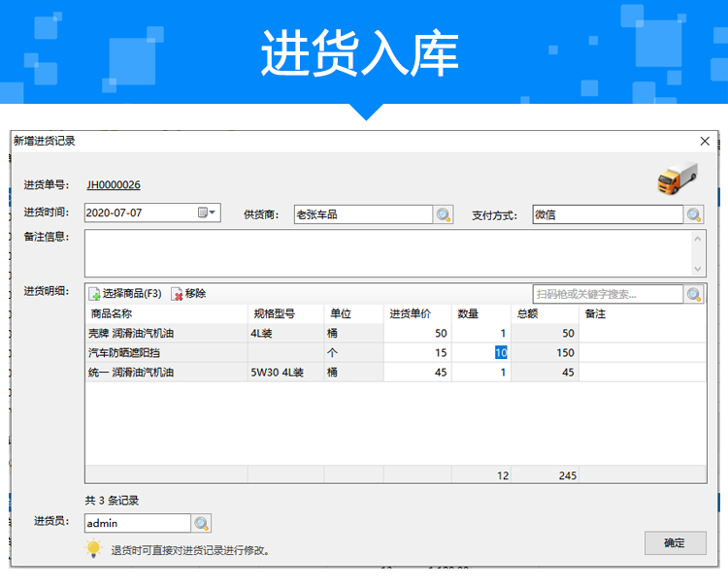
Task: Click the 确定 confirm button
Action: 675,543
